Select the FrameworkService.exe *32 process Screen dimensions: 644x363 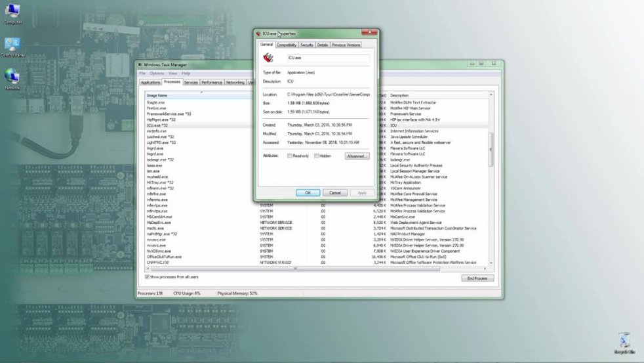169,114
